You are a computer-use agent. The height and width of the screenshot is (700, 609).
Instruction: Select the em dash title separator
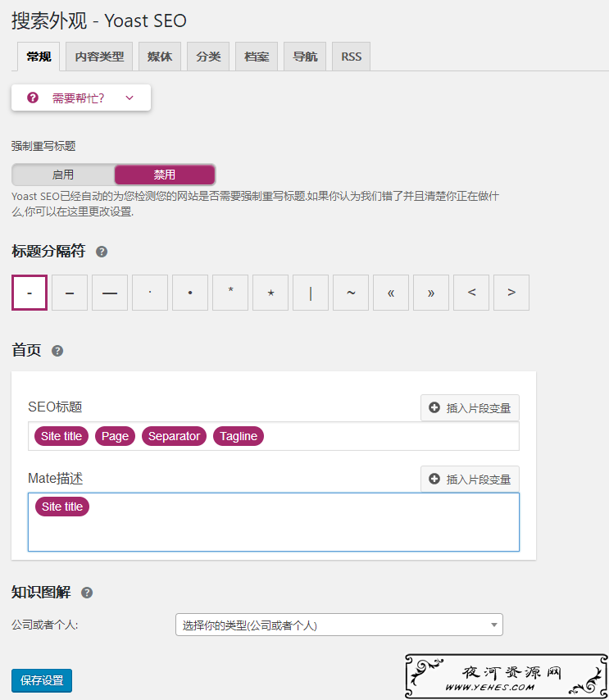point(110,293)
